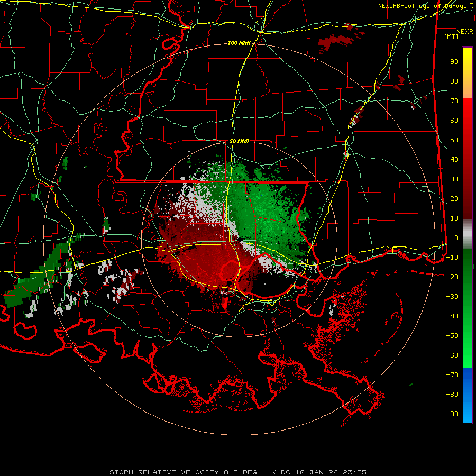Pick the yellow segment of the color bar
Screen dimensions: 476x476
coord(467,73)
